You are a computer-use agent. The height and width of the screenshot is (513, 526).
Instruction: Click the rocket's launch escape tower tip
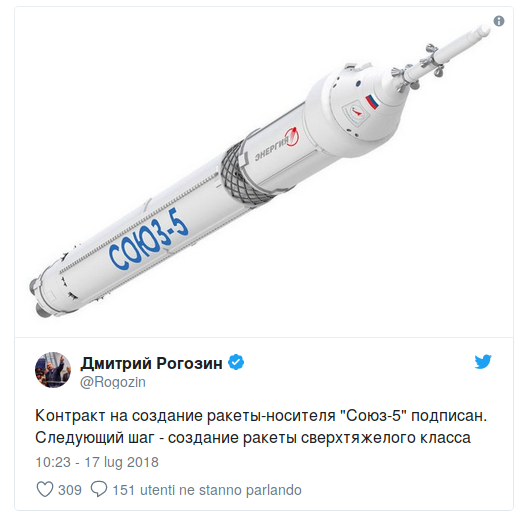pos(482,31)
